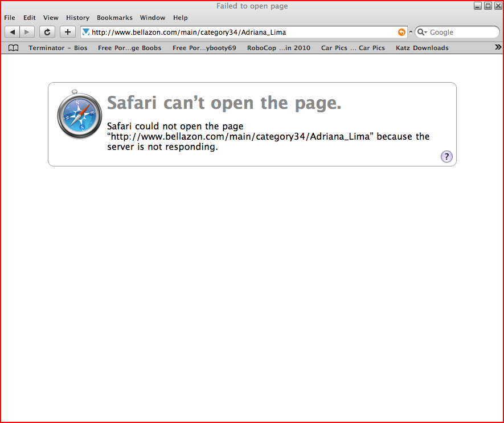Open the View menu

51,18
